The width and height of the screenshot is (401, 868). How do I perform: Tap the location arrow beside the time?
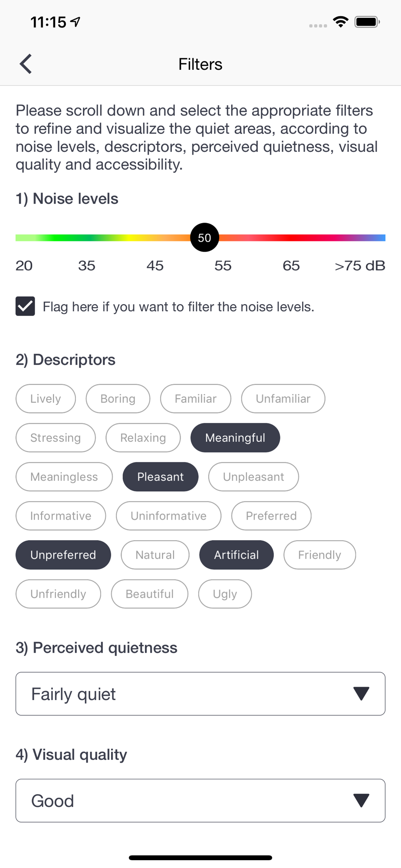pos(76,22)
